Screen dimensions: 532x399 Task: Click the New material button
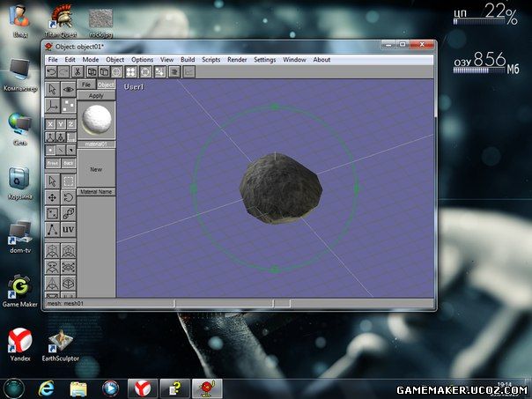click(x=96, y=169)
